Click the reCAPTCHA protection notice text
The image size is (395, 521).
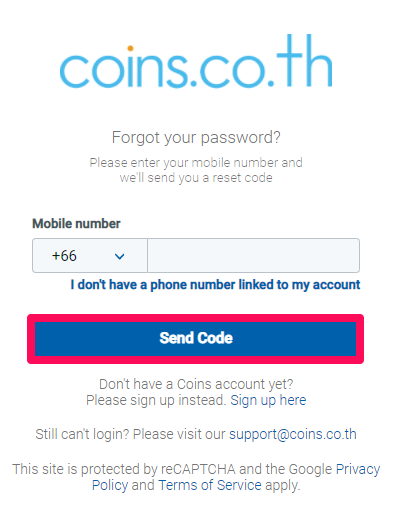196,477
